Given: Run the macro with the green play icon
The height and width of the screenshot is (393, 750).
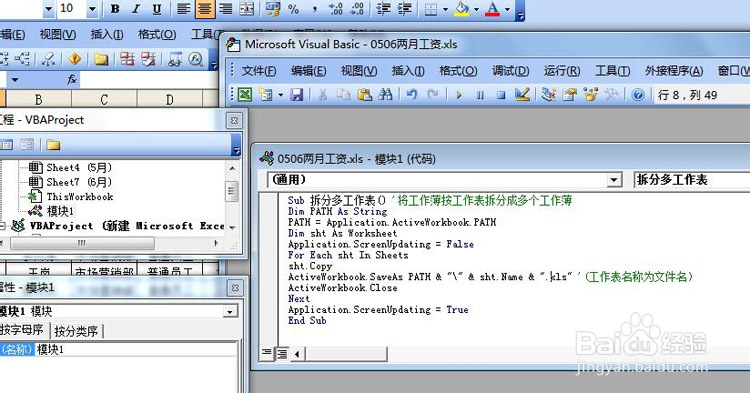Looking at the screenshot, I should (x=459, y=95).
